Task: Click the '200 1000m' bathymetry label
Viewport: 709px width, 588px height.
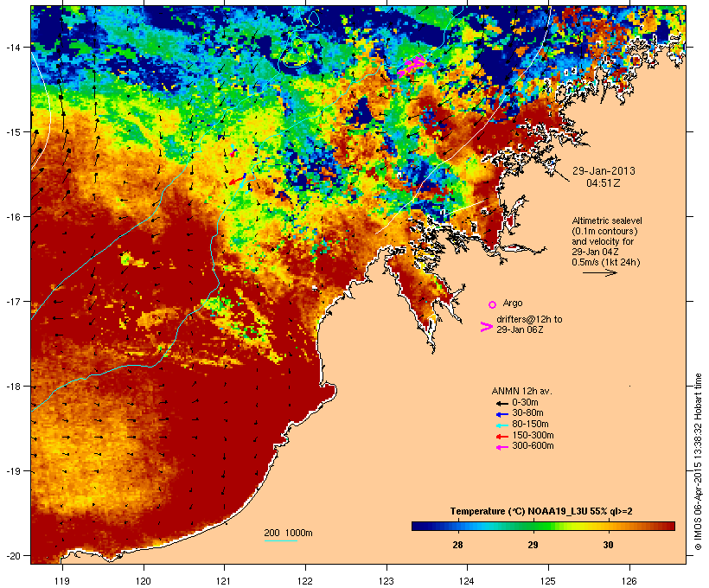Action: 288,533
